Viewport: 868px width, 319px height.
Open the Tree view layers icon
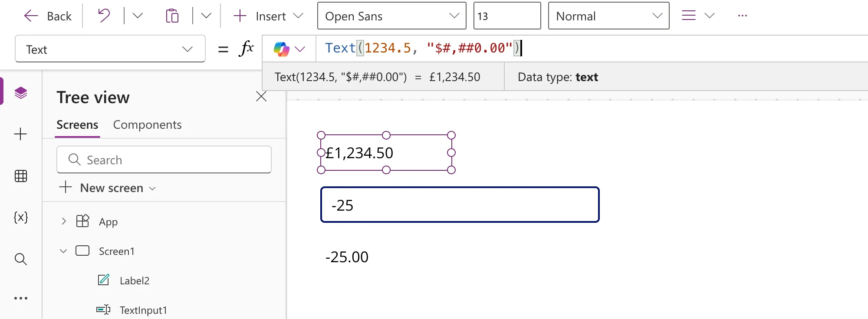21,93
